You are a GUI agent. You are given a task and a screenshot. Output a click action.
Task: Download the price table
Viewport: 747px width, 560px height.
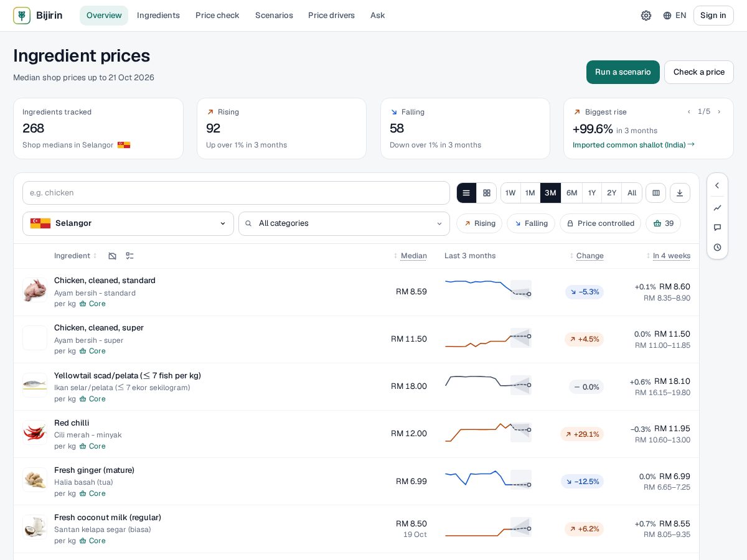(680, 193)
